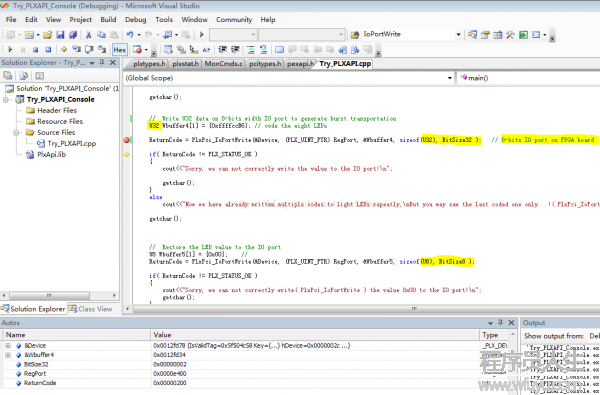Open the Debug menu
This screenshot has width=600, height=395.
coord(135,20)
